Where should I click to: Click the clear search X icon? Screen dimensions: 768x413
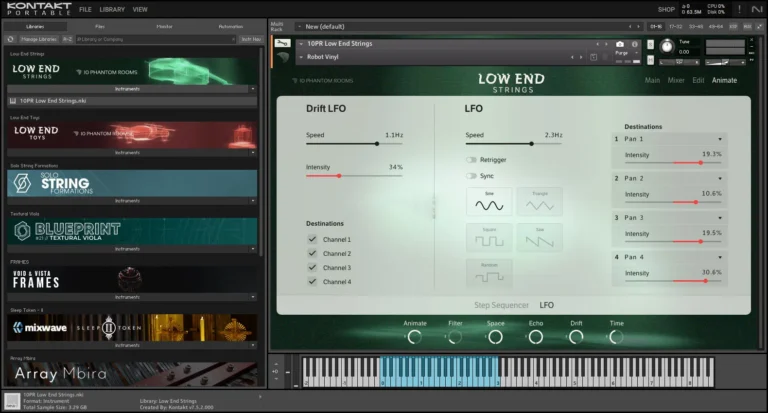[x=233, y=39]
